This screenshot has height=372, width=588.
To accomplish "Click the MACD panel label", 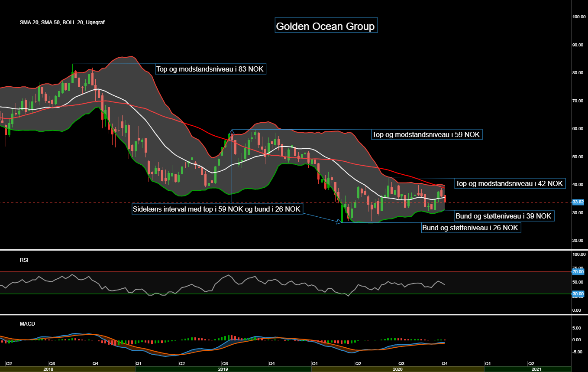I will click(x=27, y=323).
